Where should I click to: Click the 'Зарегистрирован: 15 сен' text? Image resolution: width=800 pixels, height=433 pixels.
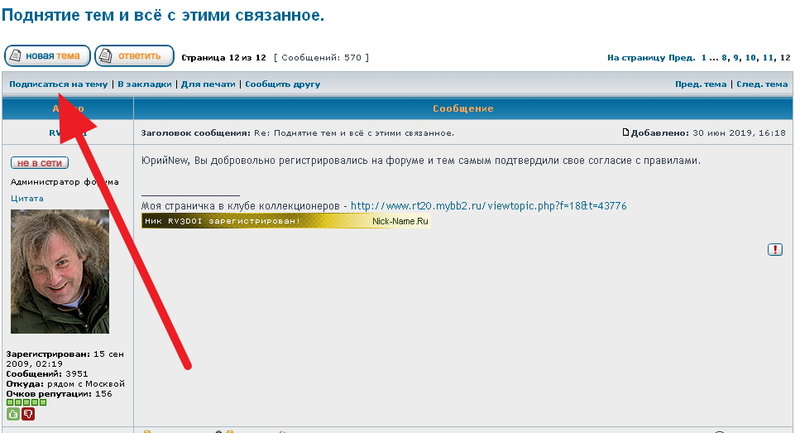(65, 354)
